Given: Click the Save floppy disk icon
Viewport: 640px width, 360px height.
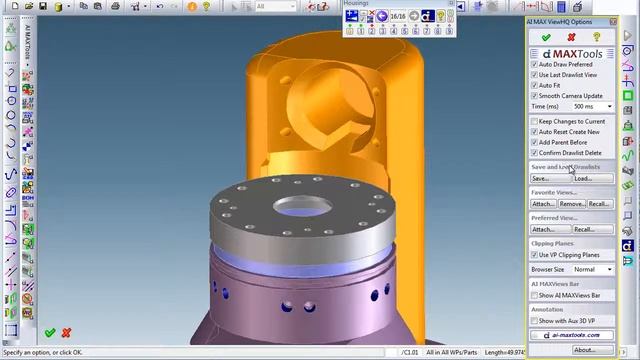Looking at the screenshot, I should point(43,6).
